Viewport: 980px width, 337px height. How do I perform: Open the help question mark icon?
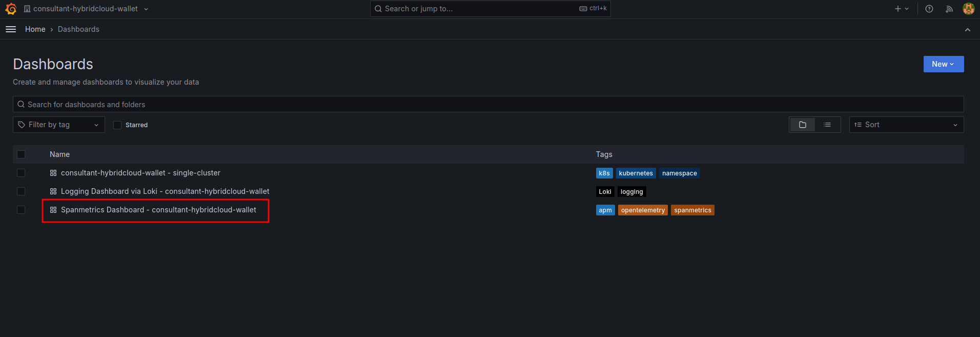929,9
